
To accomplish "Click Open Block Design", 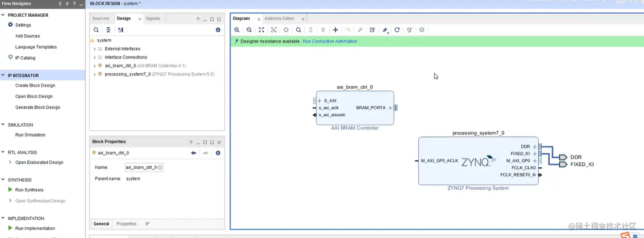I will (34, 96).
